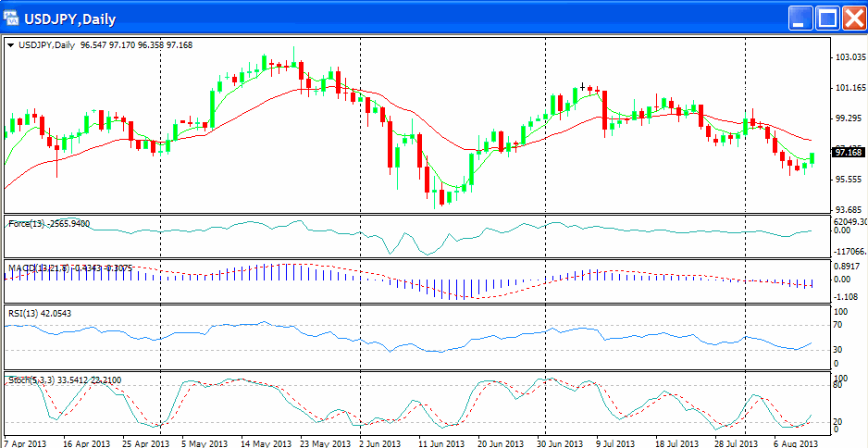Image resolution: width=868 pixels, height=448 pixels.
Task: Open the dropdown arrow beside USDJPY,Daily label
Action: 10,44
